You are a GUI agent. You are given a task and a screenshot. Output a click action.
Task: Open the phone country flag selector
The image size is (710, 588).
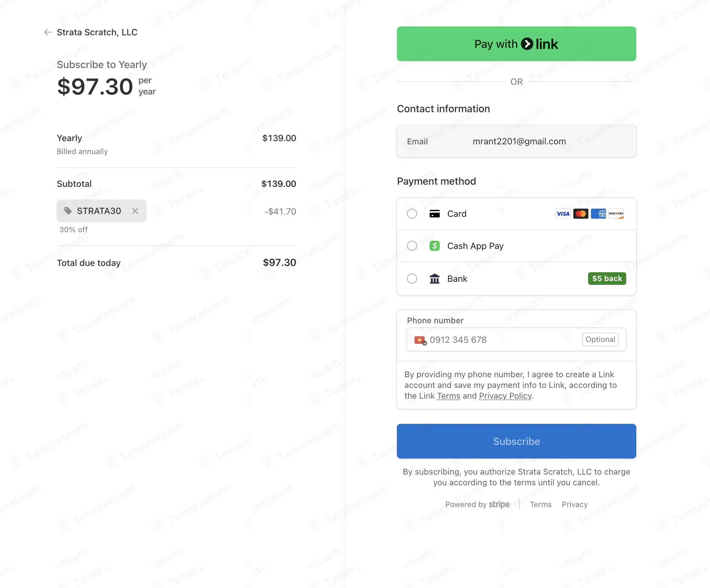420,340
